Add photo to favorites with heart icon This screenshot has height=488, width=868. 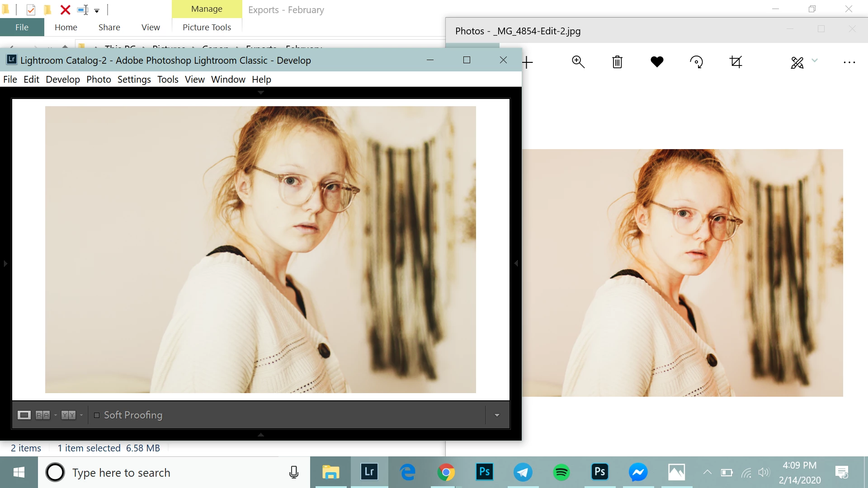(657, 62)
